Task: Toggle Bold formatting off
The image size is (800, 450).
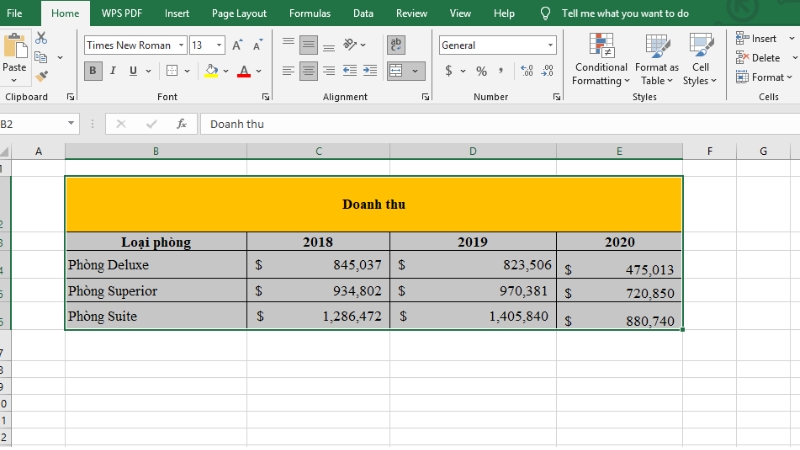Action: coord(93,71)
